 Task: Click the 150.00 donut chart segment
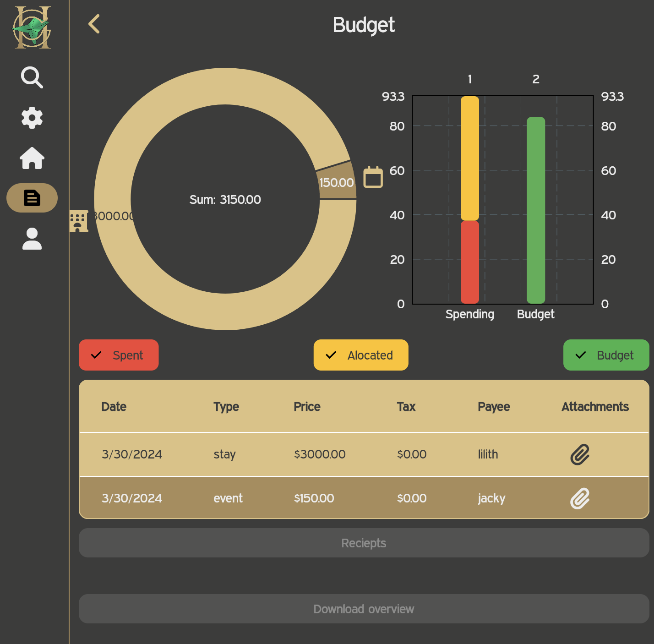click(337, 182)
